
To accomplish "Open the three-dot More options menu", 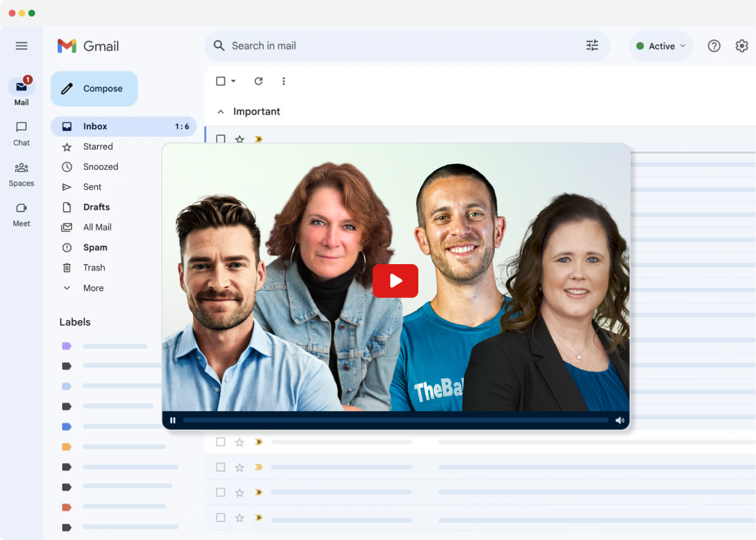I will tap(283, 81).
